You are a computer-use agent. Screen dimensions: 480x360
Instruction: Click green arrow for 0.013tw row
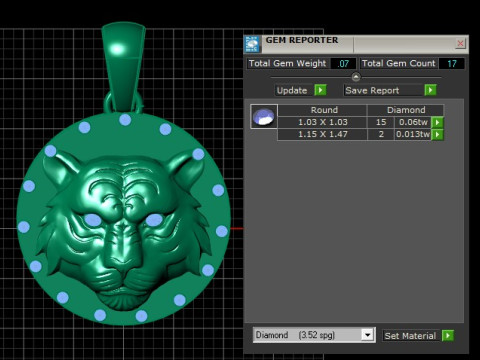point(437,134)
